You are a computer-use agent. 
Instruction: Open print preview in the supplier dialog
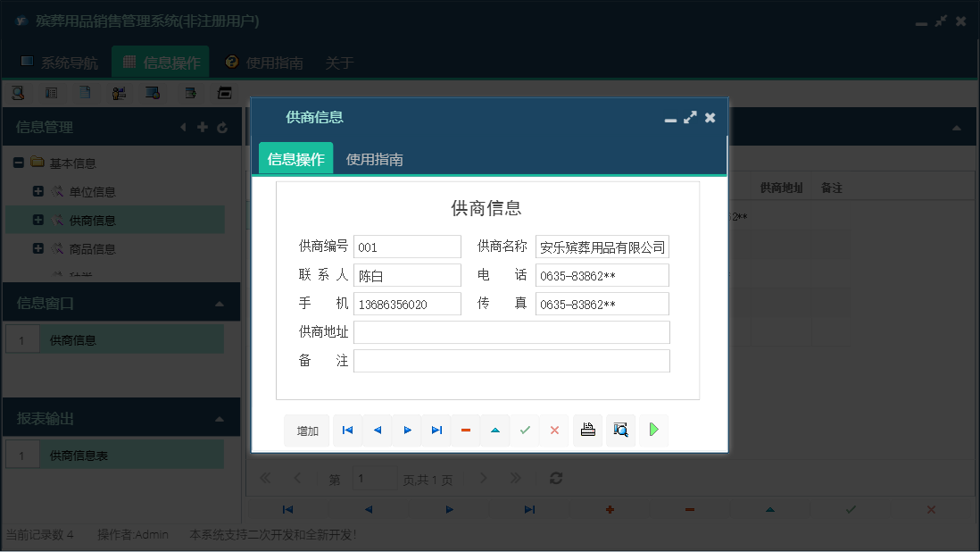pyautogui.click(x=620, y=430)
